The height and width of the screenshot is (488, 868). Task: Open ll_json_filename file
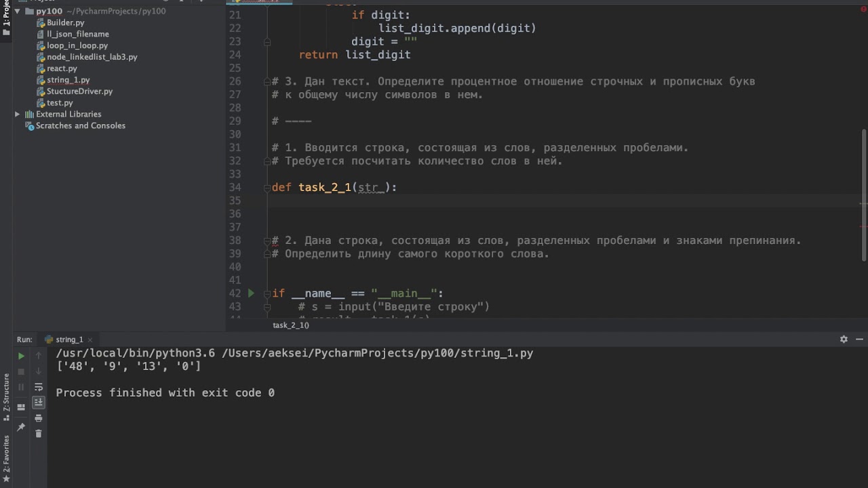78,34
